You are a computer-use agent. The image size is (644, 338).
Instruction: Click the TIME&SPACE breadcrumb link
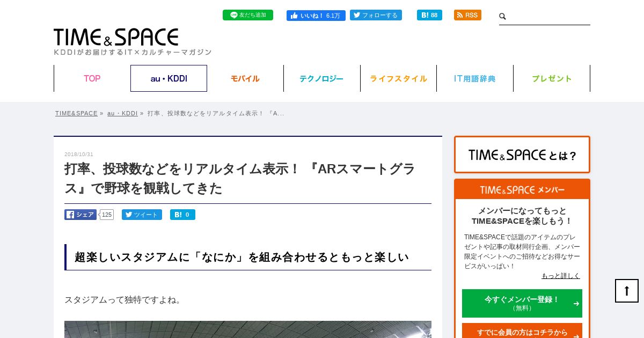tap(76, 113)
